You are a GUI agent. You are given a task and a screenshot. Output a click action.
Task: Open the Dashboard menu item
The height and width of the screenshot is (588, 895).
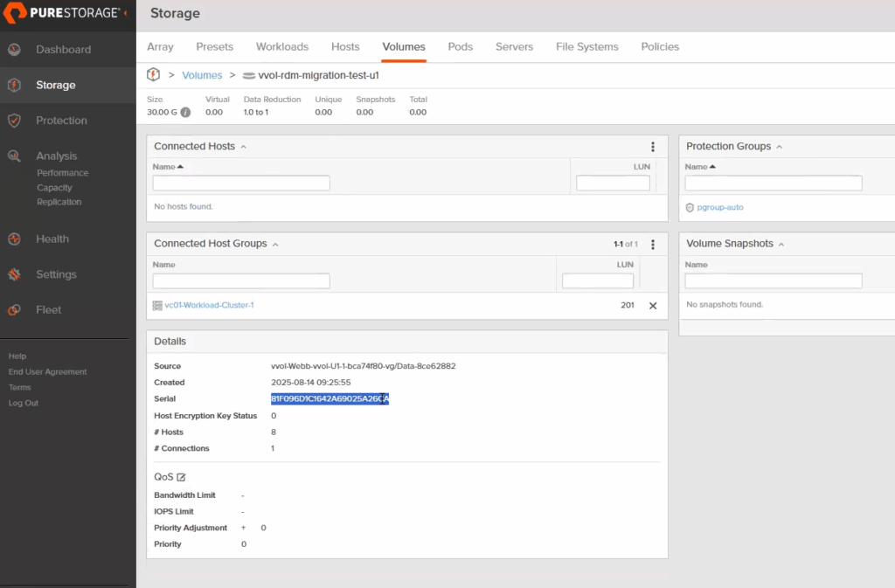(x=63, y=50)
